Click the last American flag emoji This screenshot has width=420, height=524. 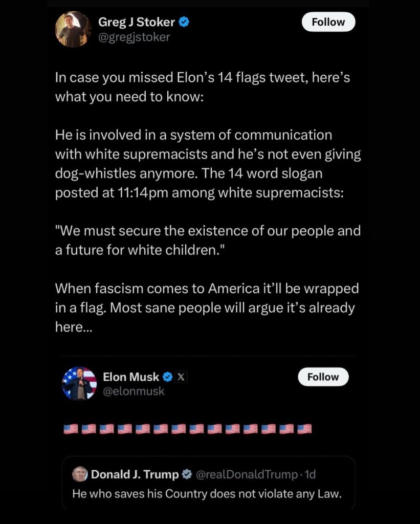[304, 429]
